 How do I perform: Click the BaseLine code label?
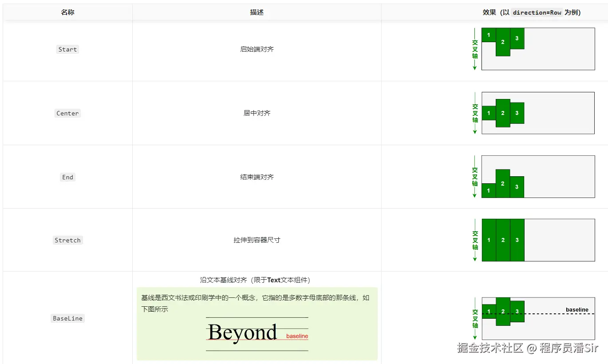tap(67, 318)
